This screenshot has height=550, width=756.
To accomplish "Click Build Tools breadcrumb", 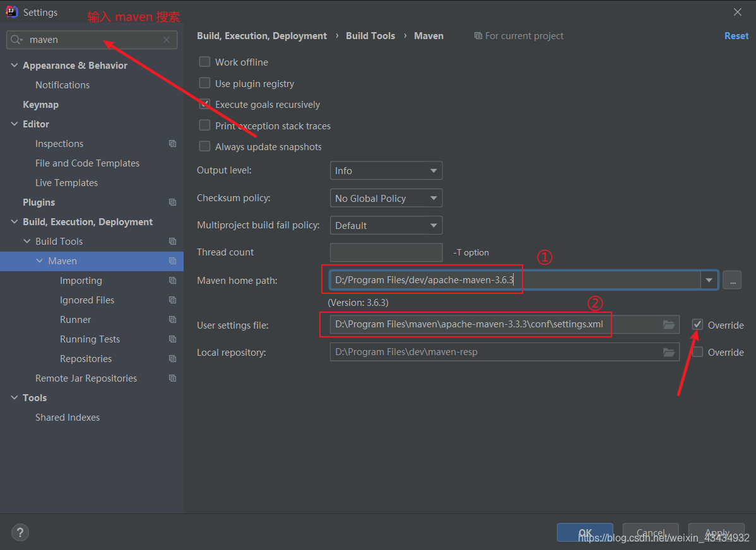I will pos(370,36).
